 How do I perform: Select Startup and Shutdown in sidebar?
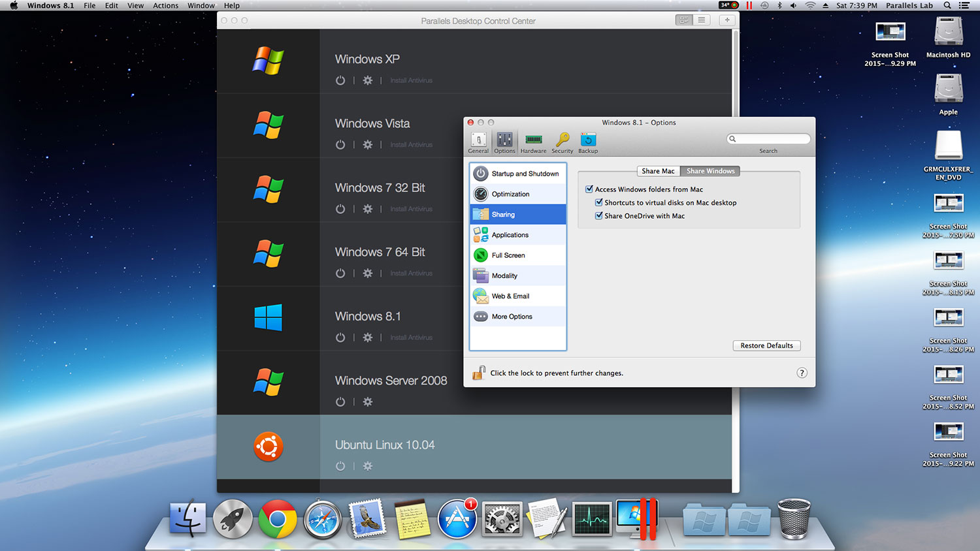(518, 174)
